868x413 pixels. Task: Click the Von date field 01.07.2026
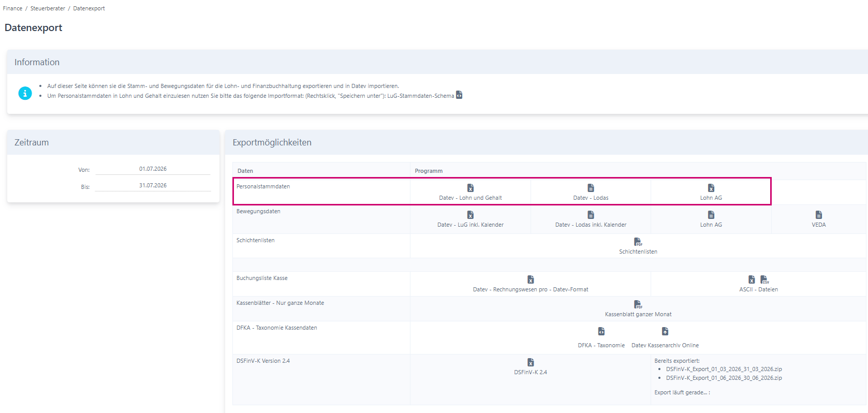pos(153,169)
